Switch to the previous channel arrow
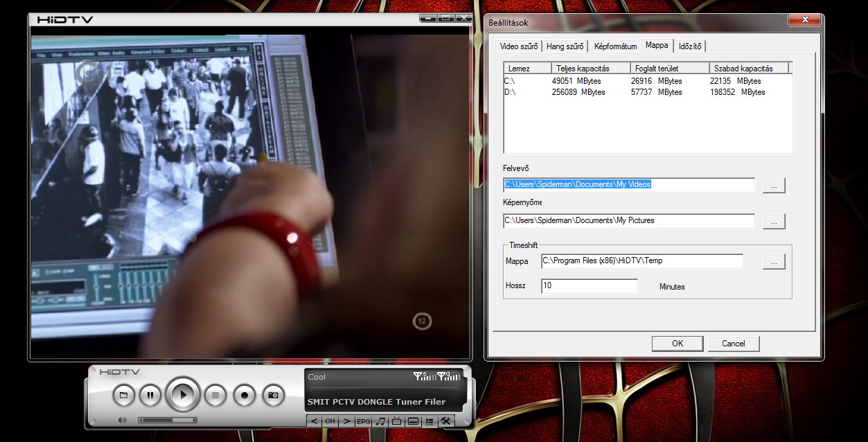Image resolution: width=868 pixels, height=442 pixels. coord(314,421)
